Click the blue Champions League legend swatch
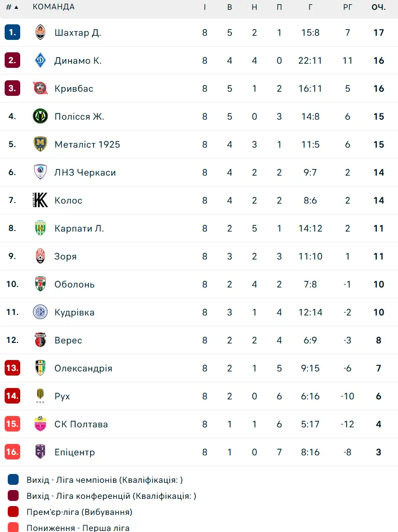 [x=13, y=480]
